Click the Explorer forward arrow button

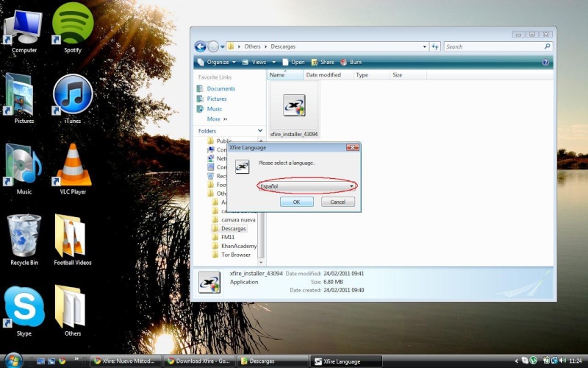coord(213,46)
